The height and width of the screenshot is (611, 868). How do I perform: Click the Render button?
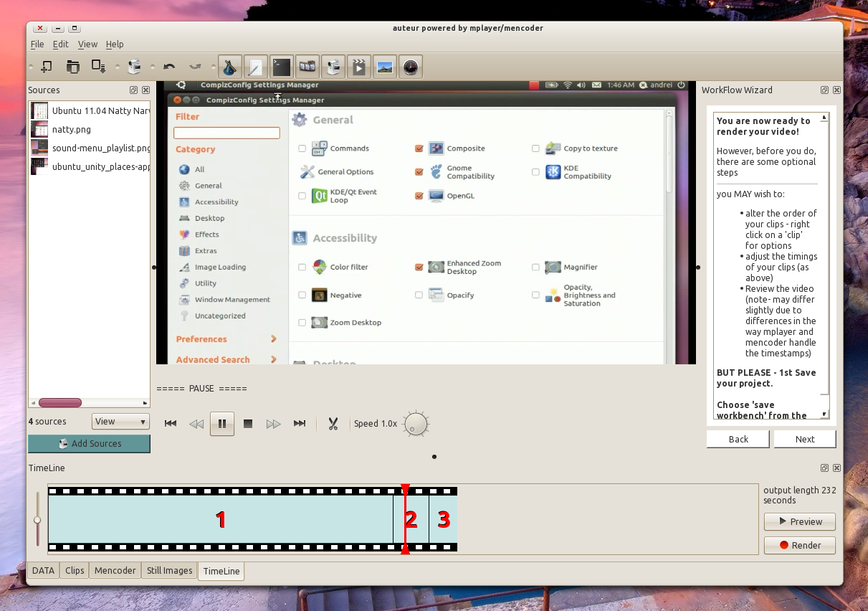click(799, 545)
